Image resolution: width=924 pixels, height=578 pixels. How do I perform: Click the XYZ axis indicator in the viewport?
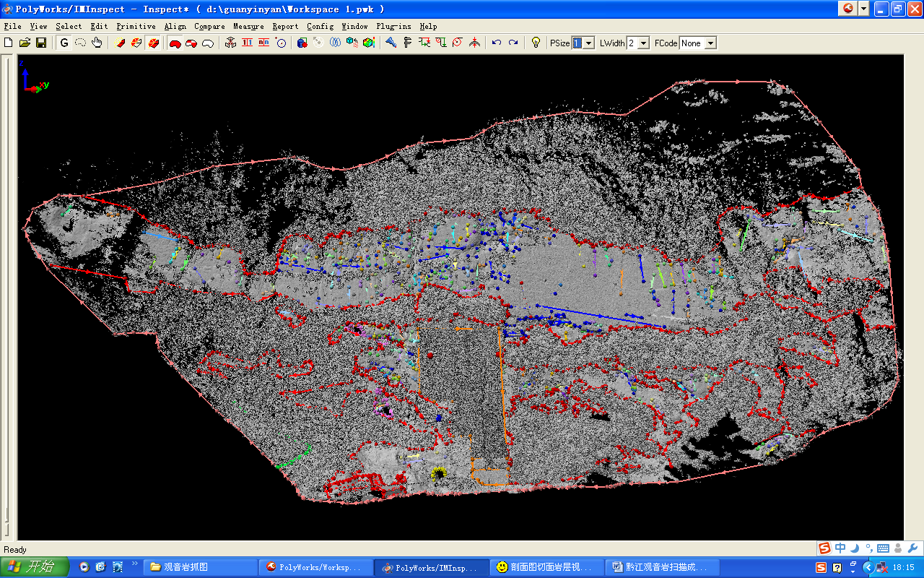coord(33,76)
